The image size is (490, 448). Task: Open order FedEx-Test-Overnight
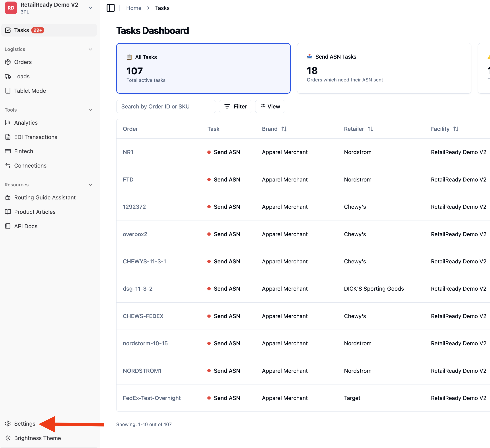coord(152,398)
